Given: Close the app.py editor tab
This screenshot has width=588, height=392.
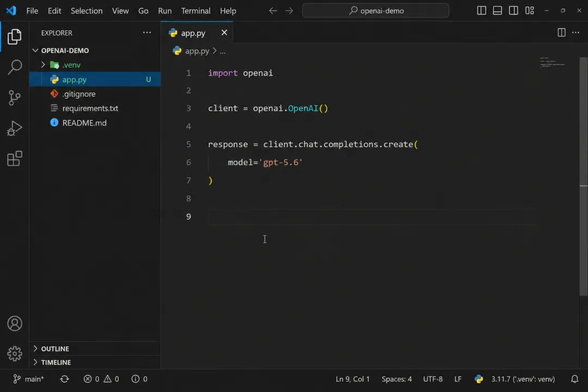Looking at the screenshot, I should [224, 33].
